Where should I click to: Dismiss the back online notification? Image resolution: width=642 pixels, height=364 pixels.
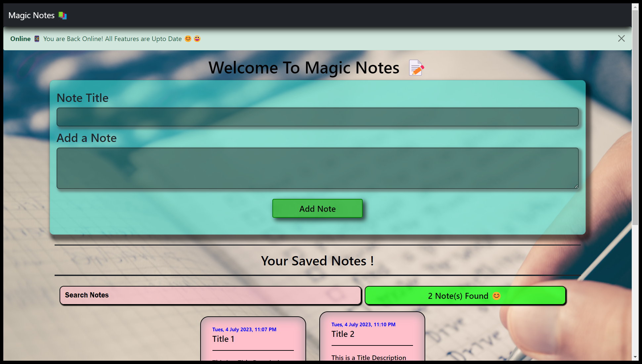(621, 38)
